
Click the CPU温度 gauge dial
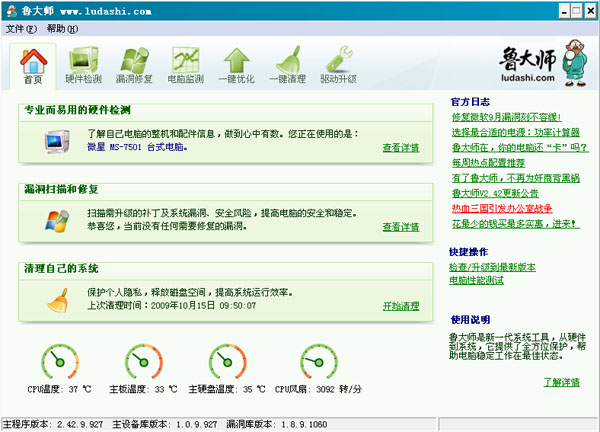[x=60, y=362]
